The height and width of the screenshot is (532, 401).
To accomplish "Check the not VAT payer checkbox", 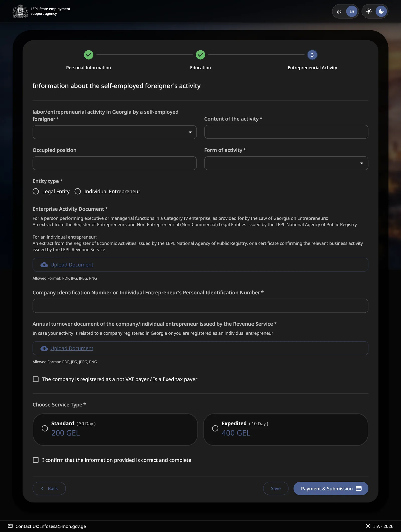I will coord(36,379).
